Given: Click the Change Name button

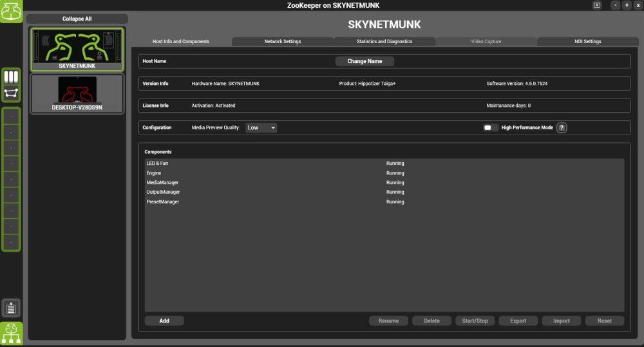Looking at the screenshot, I should click(x=365, y=61).
